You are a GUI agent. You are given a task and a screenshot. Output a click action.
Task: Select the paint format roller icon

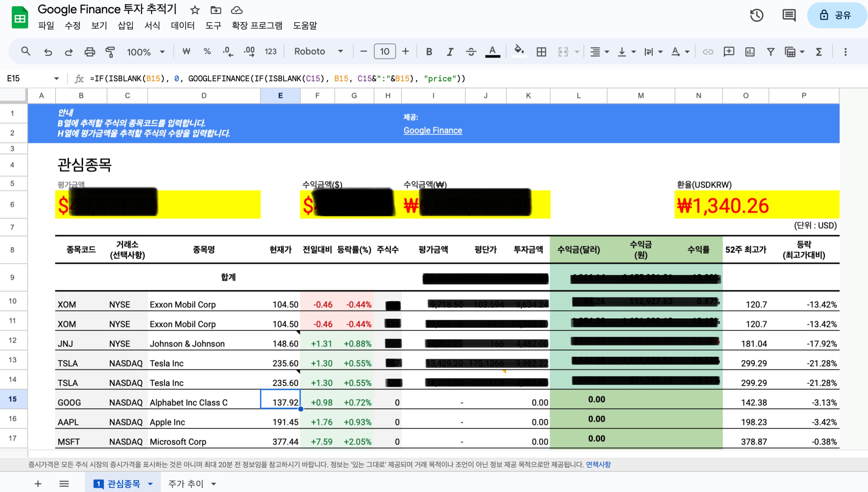(x=110, y=52)
